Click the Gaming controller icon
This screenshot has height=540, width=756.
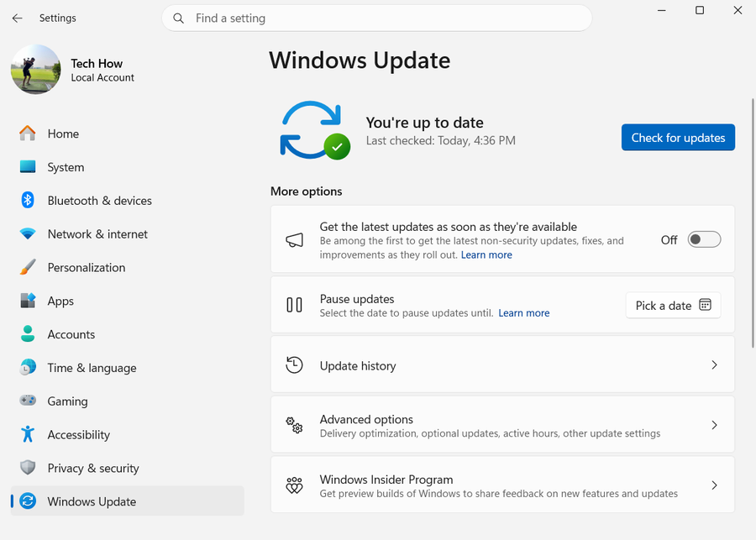tap(28, 401)
